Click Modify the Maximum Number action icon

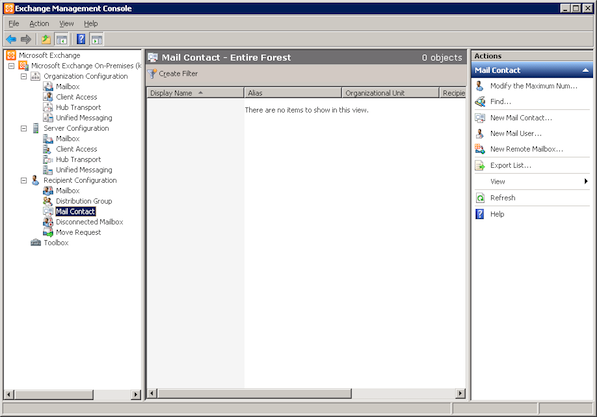coord(480,86)
